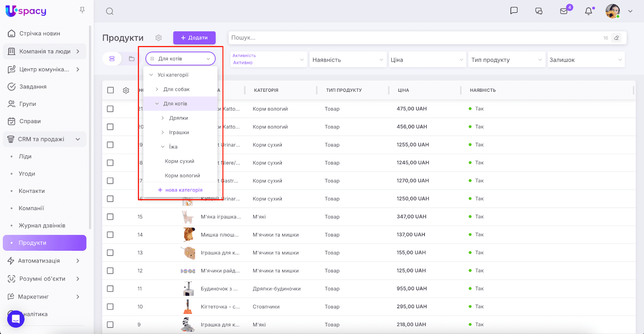Open the mail envelope icon with badge
Screen dimensions: 644x334
[564, 11]
